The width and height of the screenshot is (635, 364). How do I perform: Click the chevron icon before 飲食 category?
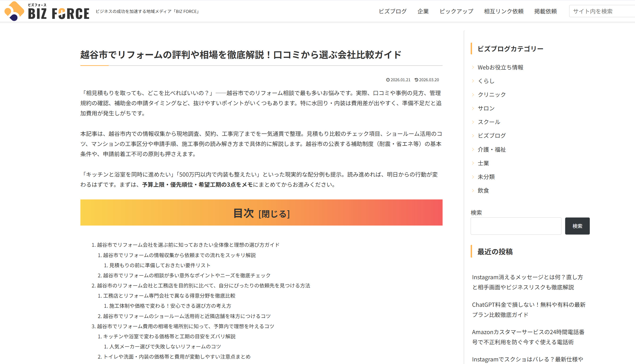pos(473,190)
